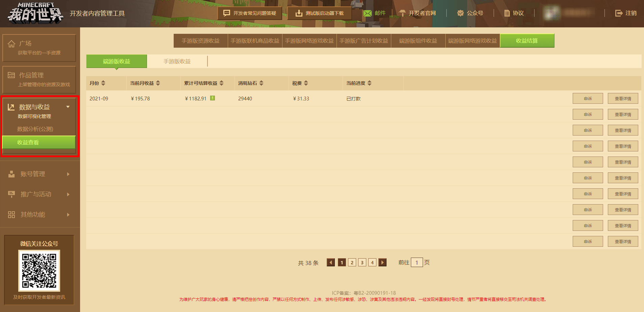This screenshot has width=644, height=312.
Task: Click the 邮件 link text
Action: click(380, 13)
